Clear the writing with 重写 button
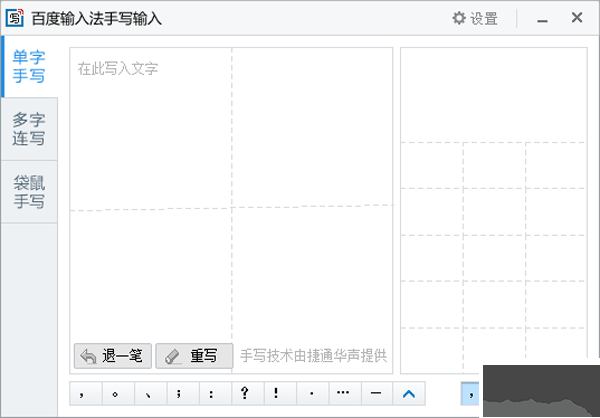This screenshot has height=418, width=600. click(x=194, y=356)
